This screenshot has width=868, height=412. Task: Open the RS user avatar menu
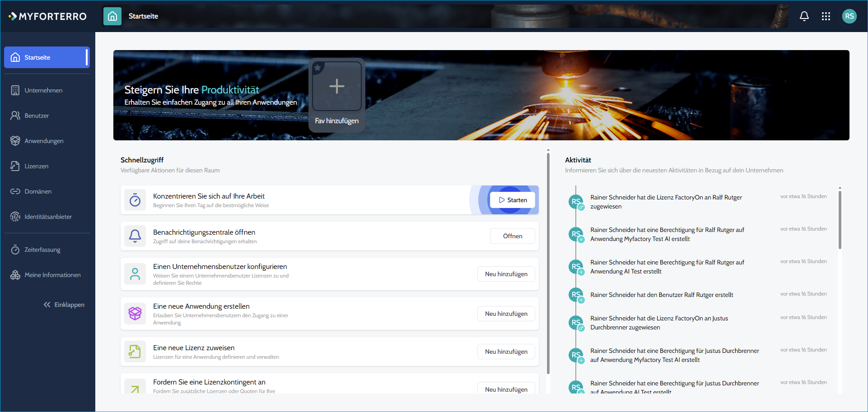tap(849, 16)
